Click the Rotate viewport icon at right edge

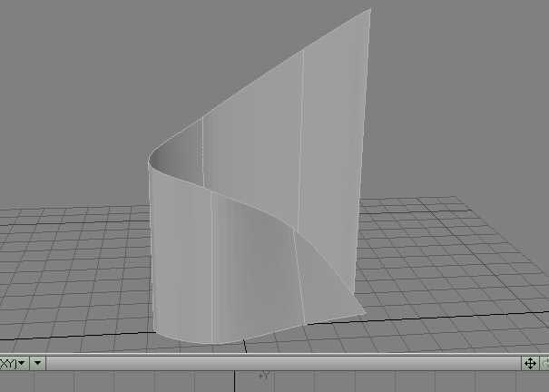click(544, 363)
